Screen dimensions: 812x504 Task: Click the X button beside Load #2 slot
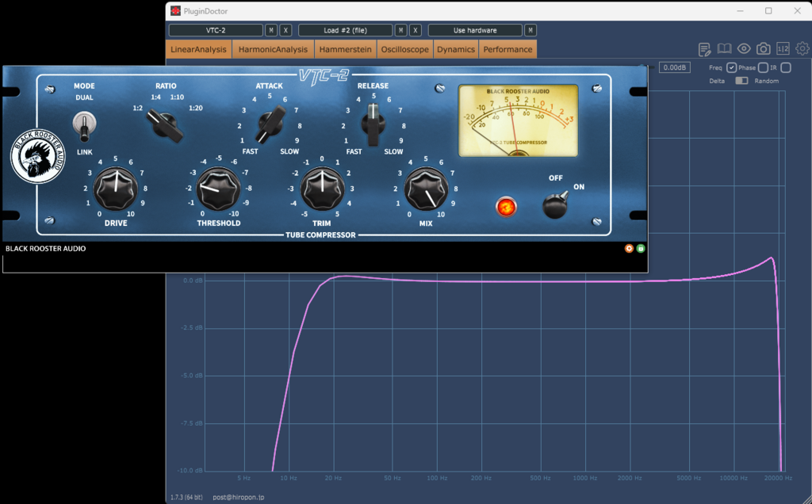415,30
